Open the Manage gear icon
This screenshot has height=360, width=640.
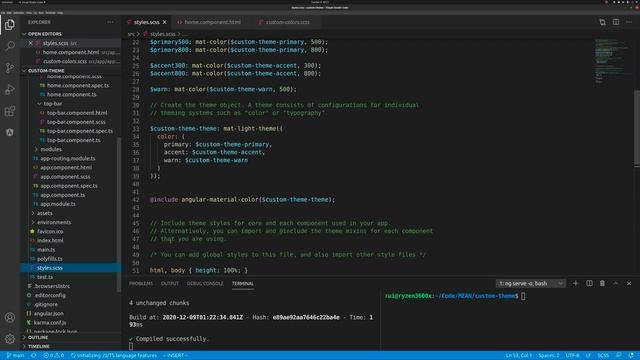[10, 338]
